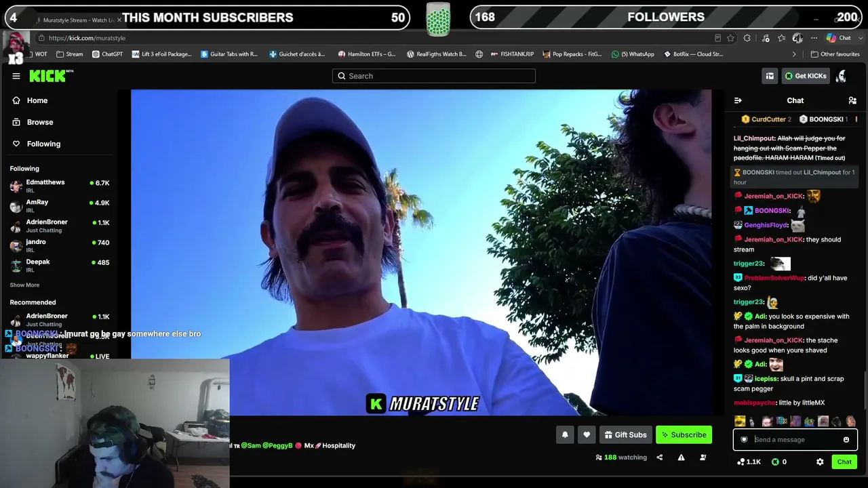Viewport: 868px width, 488px height.
Task: Open the browser extensions puzzle icon
Action: (747, 38)
